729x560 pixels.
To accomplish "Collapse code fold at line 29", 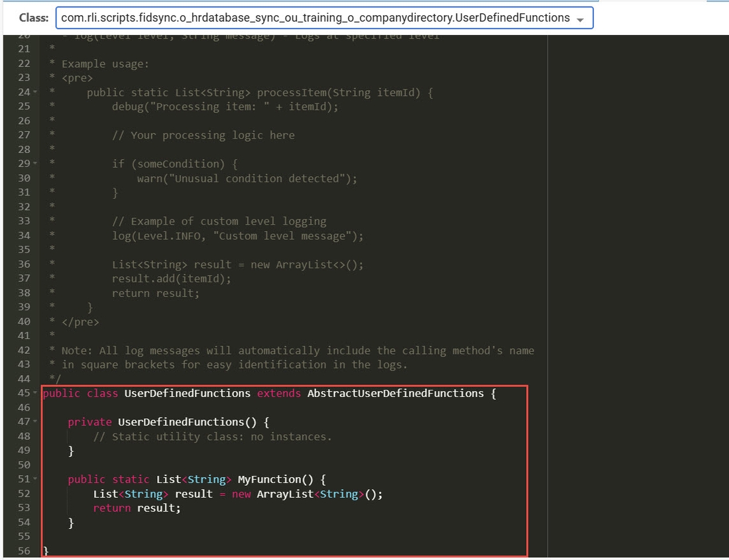I will 35,164.
